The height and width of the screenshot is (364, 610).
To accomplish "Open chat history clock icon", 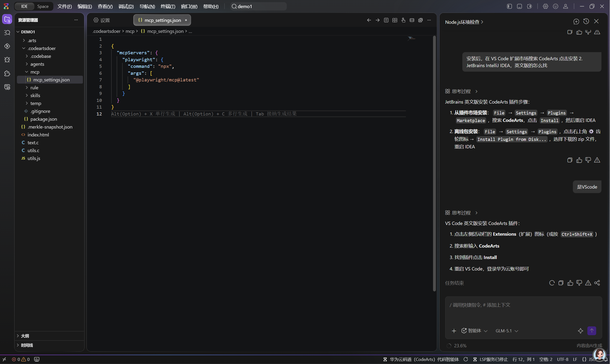I will (586, 22).
